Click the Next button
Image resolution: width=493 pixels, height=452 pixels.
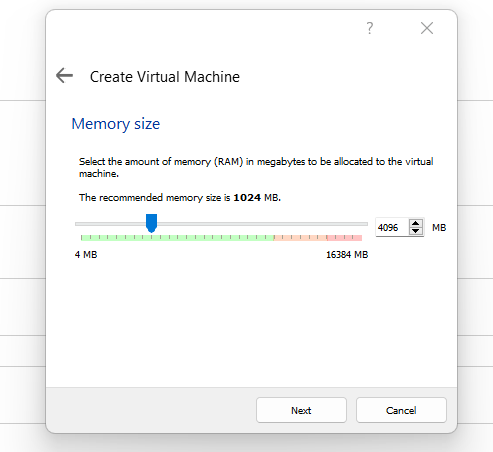(301, 410)
